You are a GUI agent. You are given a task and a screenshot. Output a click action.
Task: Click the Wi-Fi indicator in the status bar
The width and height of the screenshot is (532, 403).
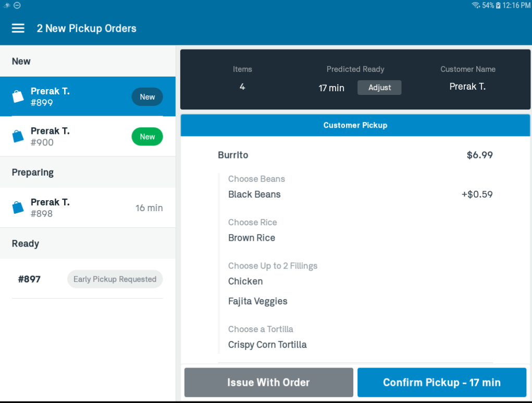pyautogui.click(x=476, y=5)
